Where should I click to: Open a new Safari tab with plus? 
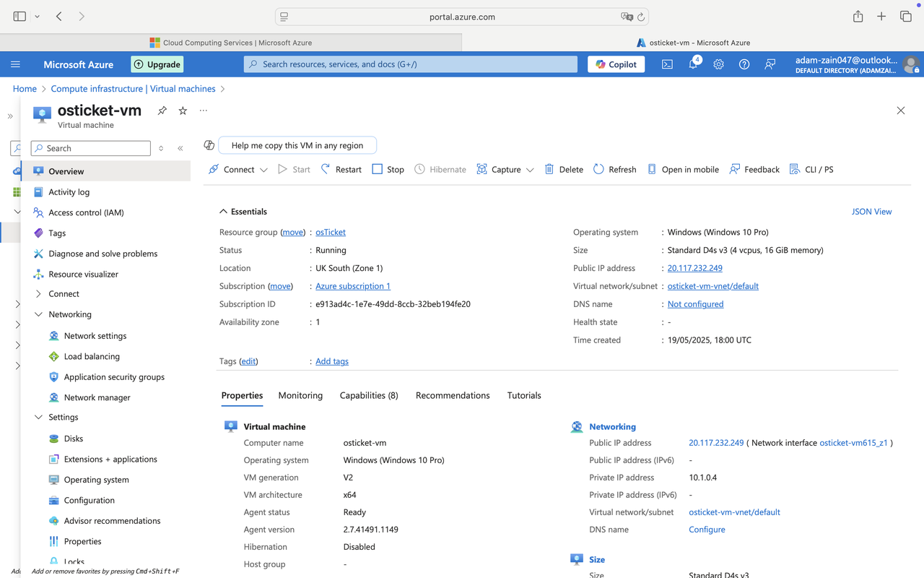tap(881, 16)
